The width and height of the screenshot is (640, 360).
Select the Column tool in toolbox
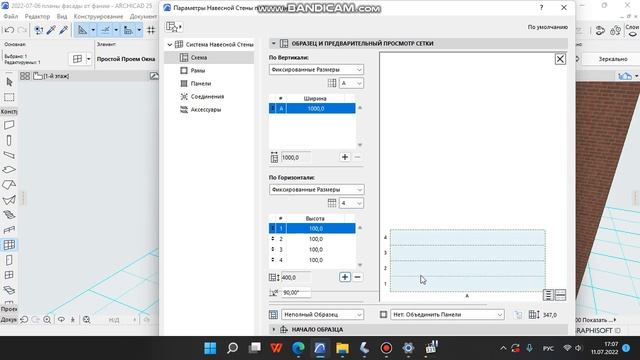pos(9,141)
